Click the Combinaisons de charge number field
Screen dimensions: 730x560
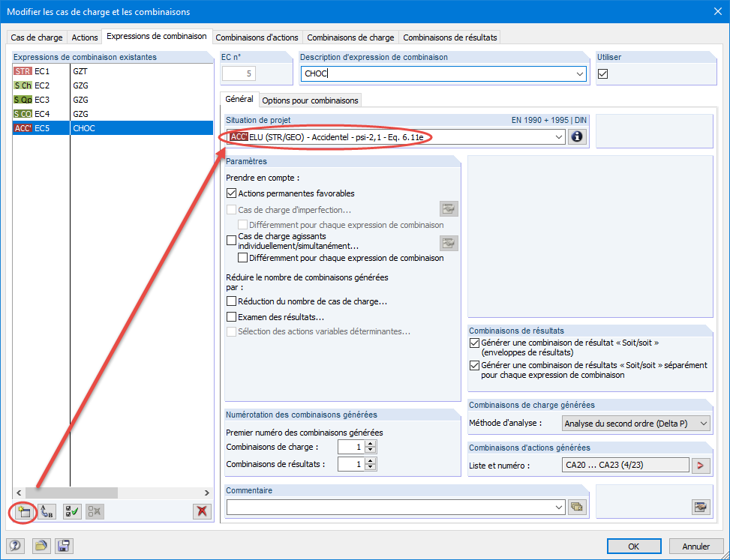coord(352,447)
